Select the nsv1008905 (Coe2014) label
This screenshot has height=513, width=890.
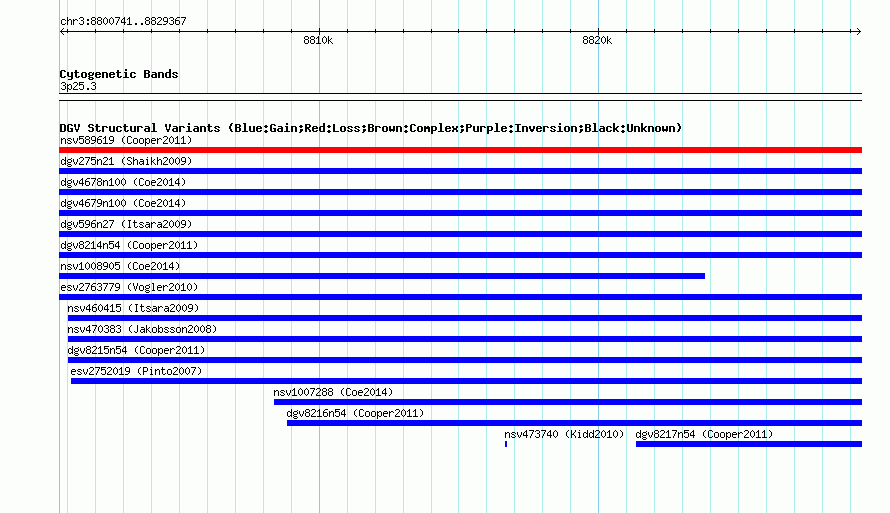[120, 266]
